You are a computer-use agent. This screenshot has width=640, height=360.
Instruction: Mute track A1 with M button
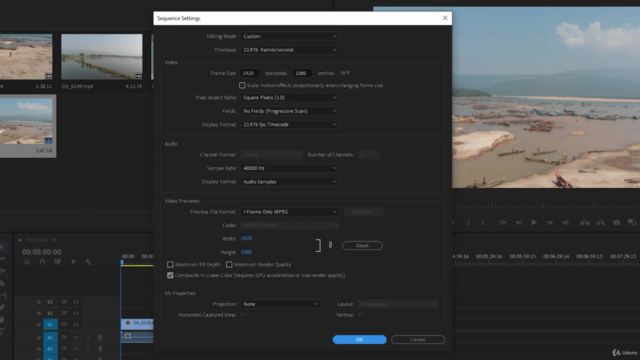(x=76, y=338)
